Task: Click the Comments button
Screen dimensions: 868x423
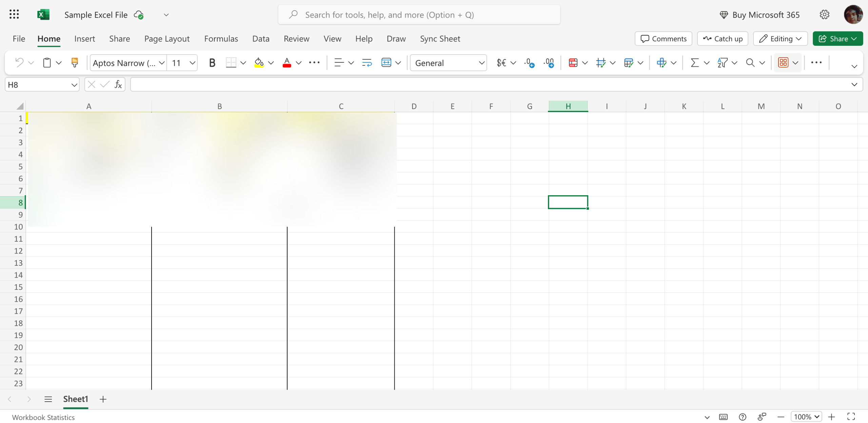Action: point(663,39)
